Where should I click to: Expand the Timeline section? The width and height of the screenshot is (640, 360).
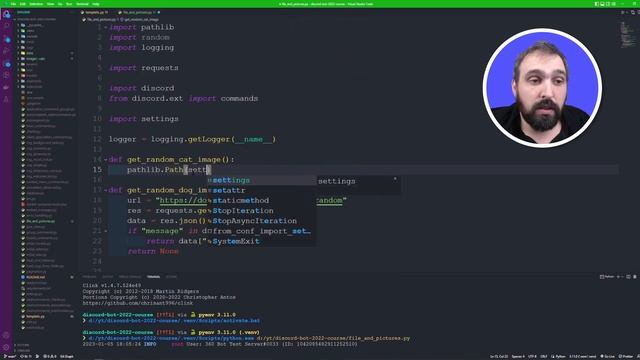point(23,350)
